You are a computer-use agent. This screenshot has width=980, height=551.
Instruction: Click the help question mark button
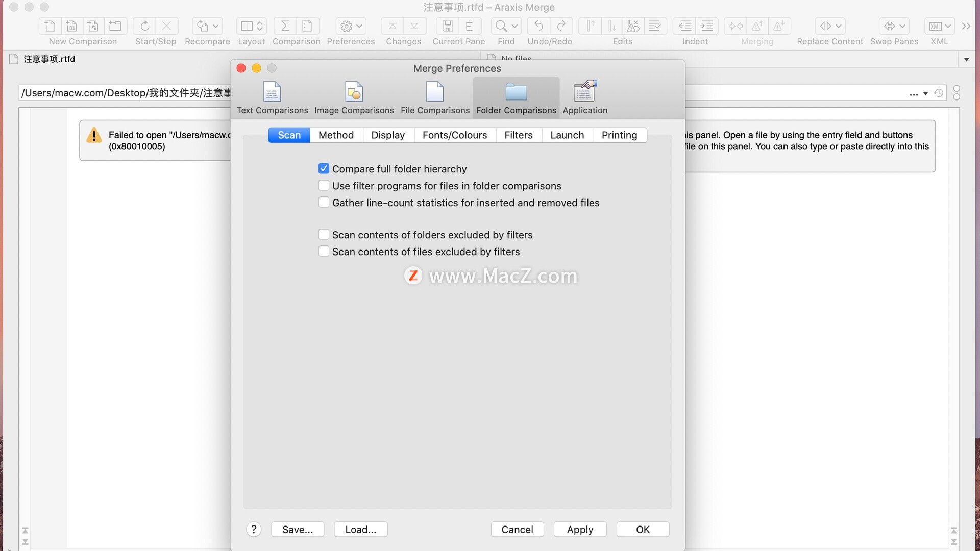pos(254,529)
